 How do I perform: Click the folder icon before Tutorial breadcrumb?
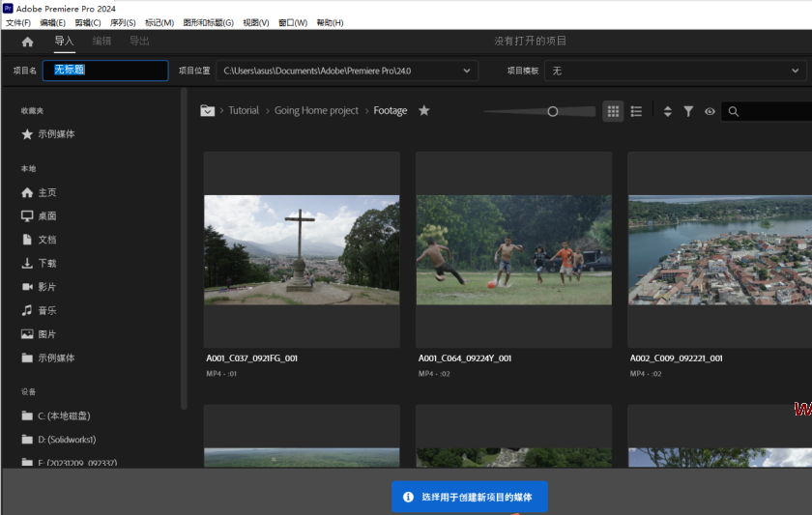(207, 111)
